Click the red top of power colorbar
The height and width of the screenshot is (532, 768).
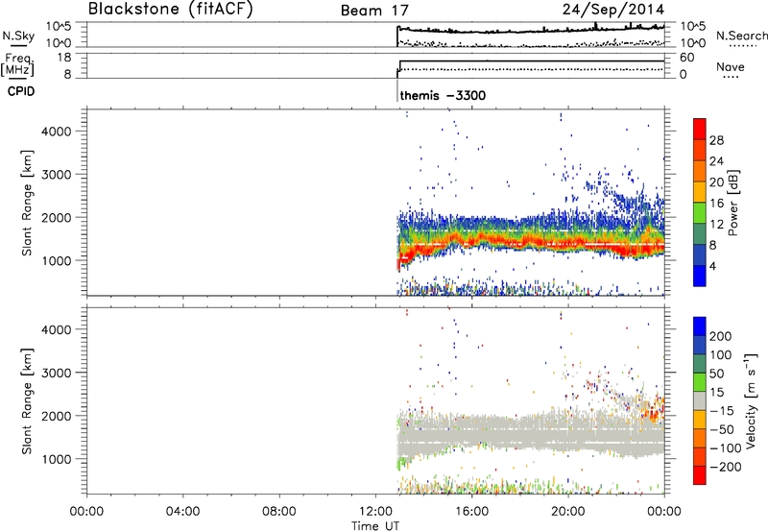700,130
